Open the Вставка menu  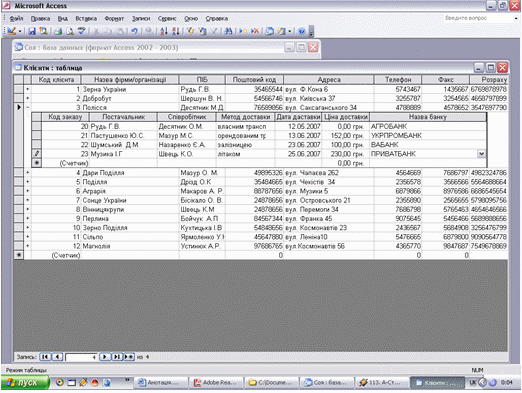(x=86, y=19)
